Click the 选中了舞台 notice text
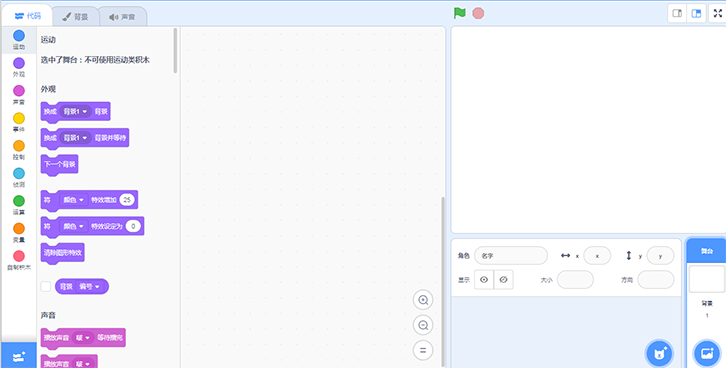The width and height of the screenshot is (726, 368). tap(95, 60)
